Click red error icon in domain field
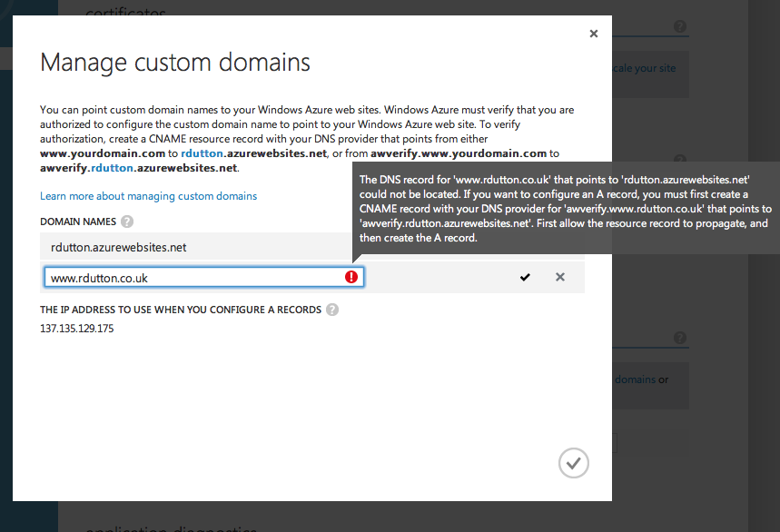Screen dimensions: 780x532 [351, 277]
